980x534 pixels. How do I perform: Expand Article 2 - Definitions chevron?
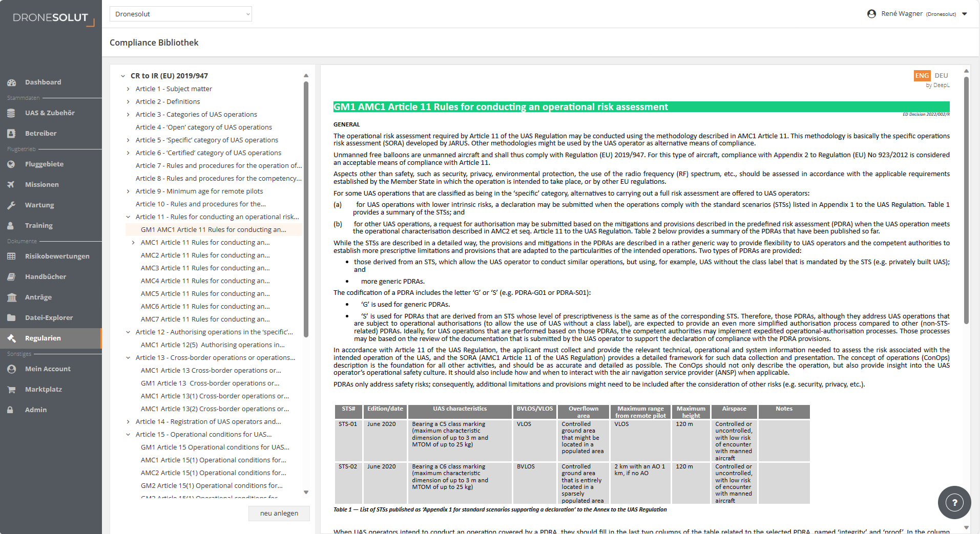128,102
